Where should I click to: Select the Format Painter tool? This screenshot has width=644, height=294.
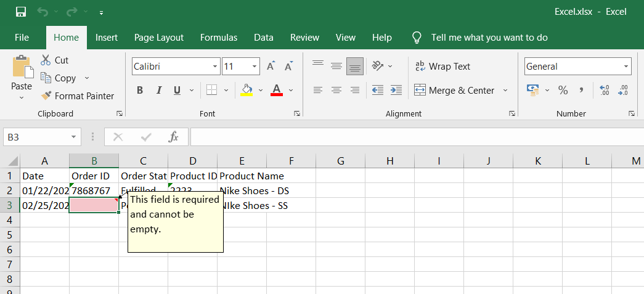tap(78, 96)
